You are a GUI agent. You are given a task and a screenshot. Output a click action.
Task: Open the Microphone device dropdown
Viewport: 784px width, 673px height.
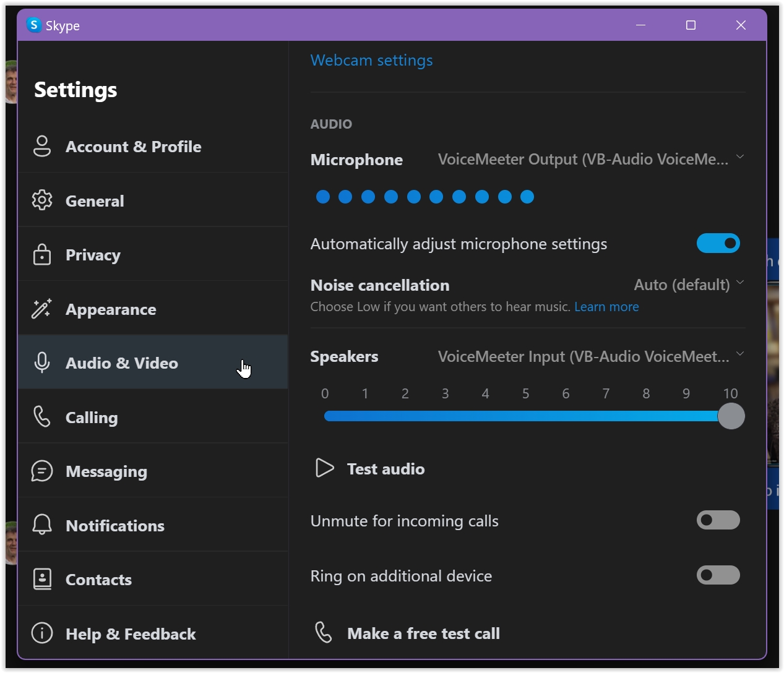coord(590,159)
